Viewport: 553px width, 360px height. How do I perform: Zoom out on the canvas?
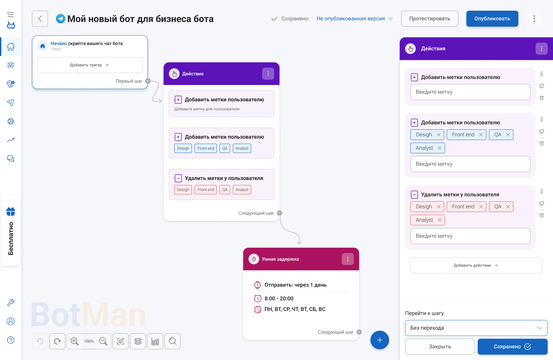tap(103, 341)
